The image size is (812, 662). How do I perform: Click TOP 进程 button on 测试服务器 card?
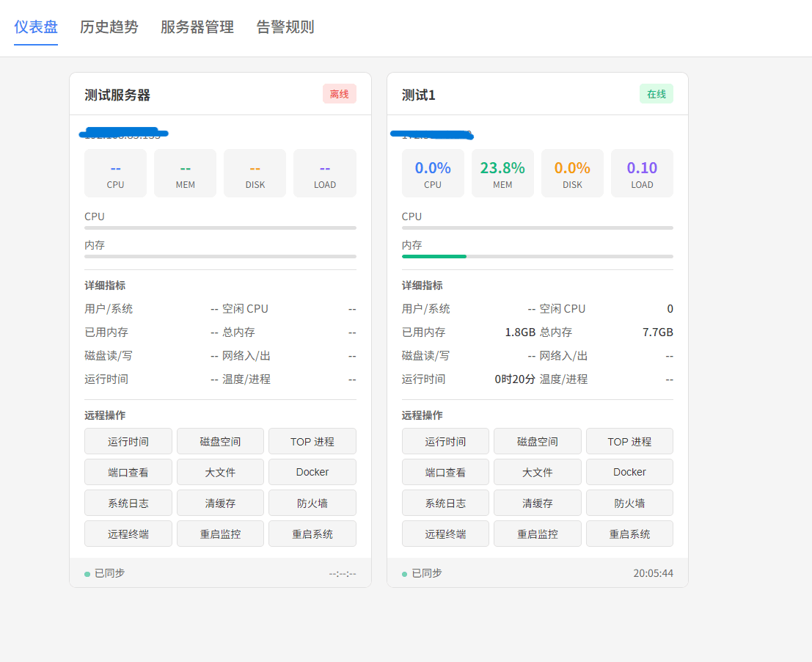point(312,441)
